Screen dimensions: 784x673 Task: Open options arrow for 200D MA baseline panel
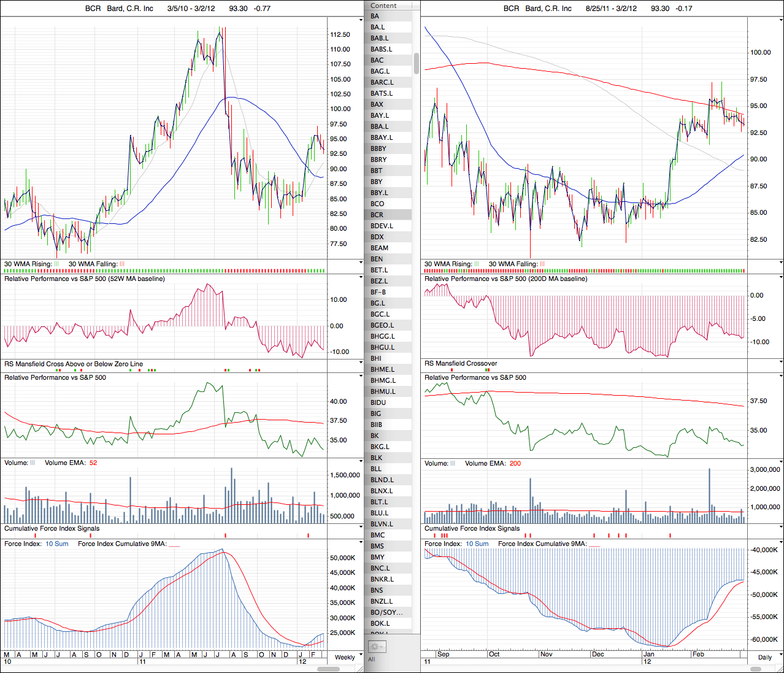coord(780,278)
